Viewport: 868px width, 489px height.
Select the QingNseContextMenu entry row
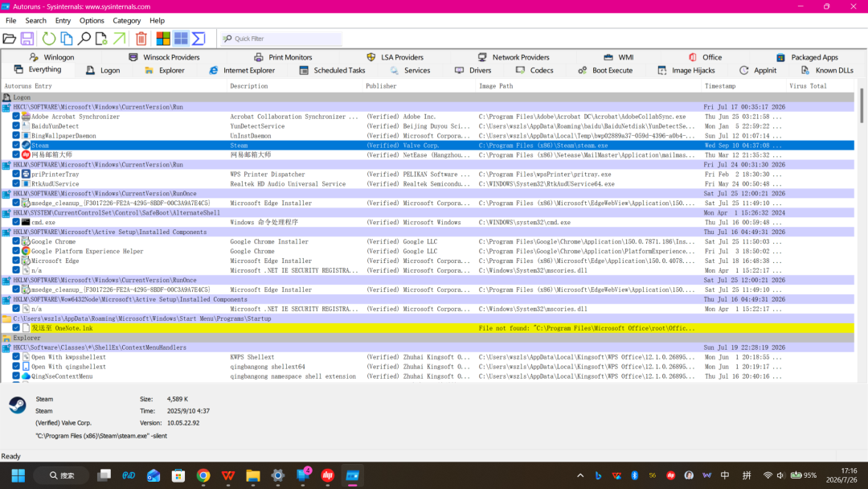click(428, 376)
